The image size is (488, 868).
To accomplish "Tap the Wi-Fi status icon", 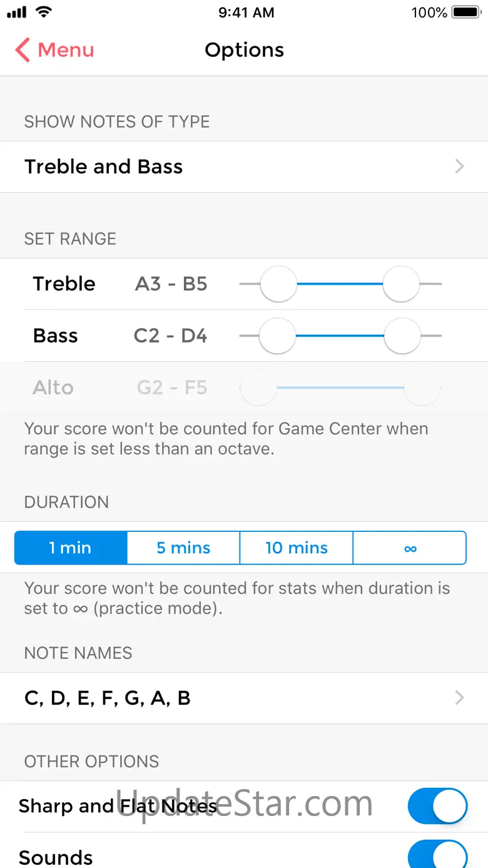I will [44, 12].
